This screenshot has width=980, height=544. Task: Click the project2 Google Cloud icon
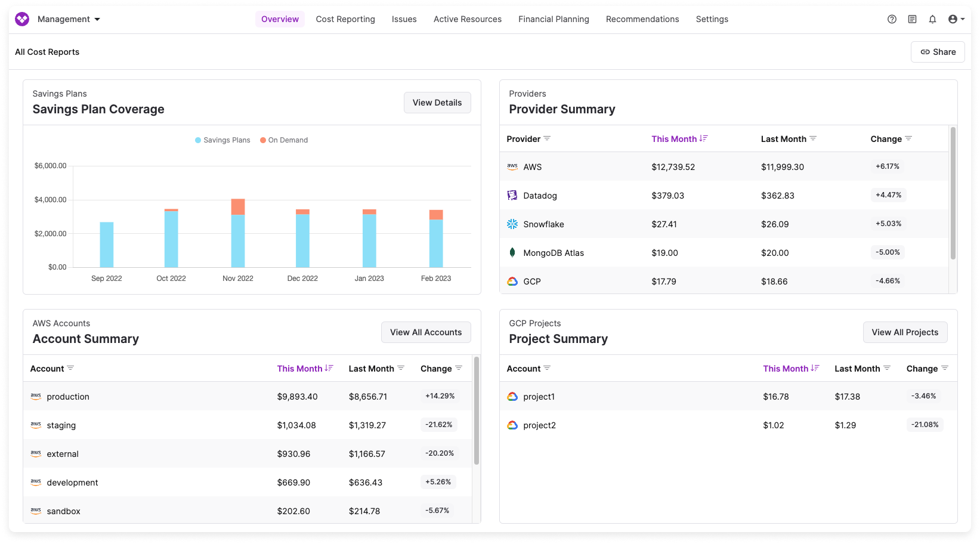coord(512,425)
